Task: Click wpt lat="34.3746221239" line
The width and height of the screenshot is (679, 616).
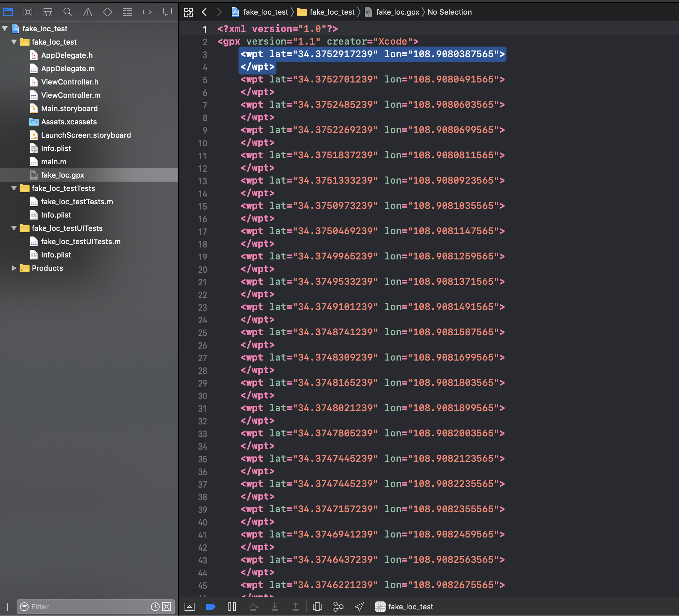Action: pyautogui.click(x=372, y=585)
